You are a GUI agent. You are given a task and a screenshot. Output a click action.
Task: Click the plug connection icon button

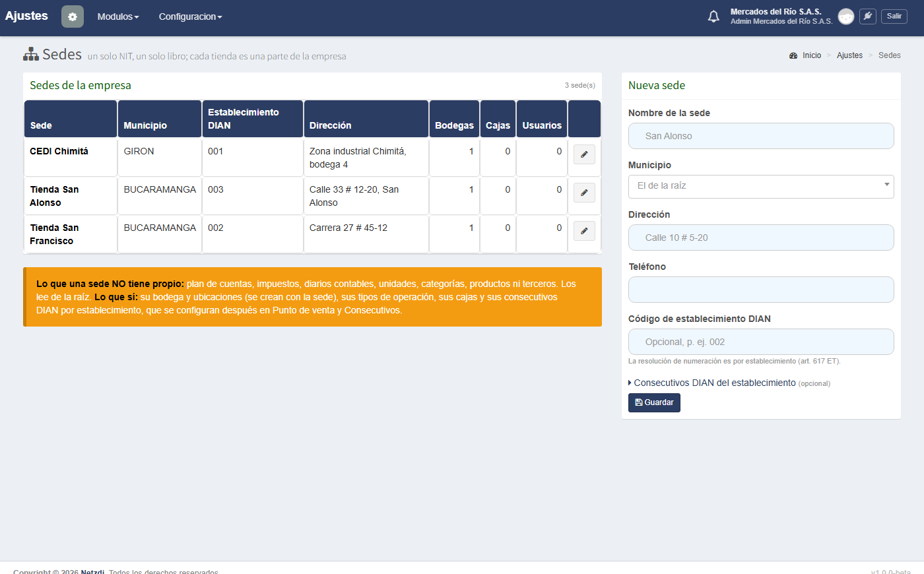868,16
